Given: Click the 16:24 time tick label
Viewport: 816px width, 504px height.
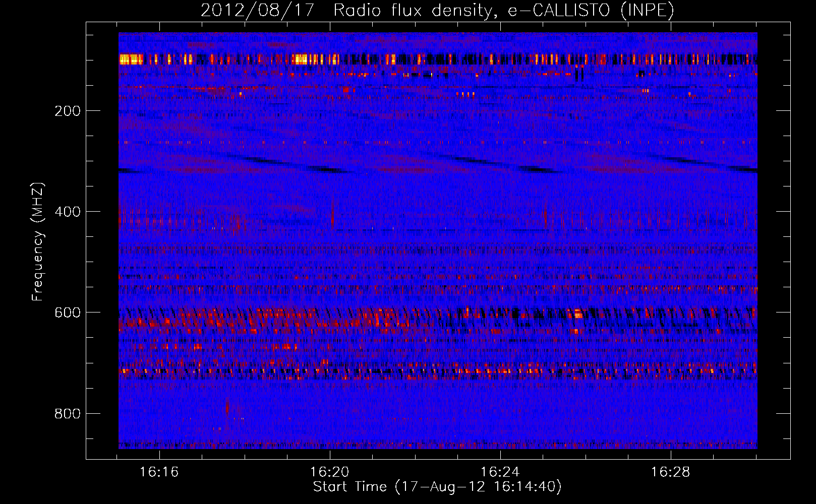Looking at the screenshot, I should 500,472.
